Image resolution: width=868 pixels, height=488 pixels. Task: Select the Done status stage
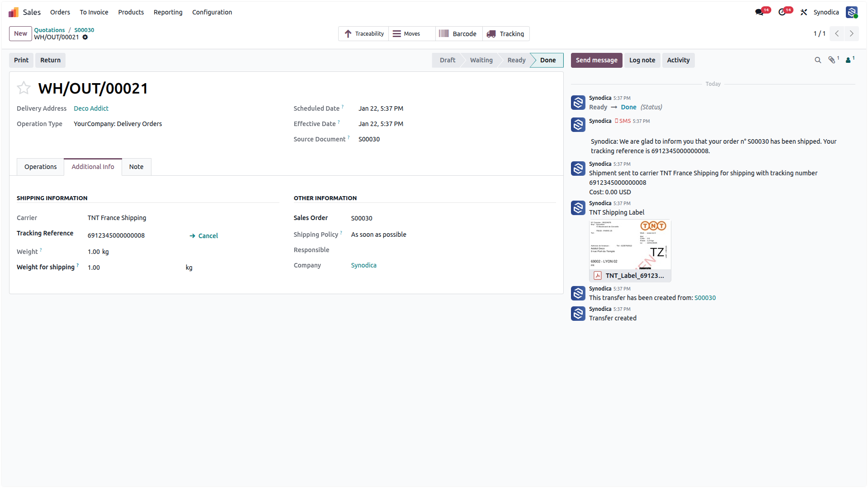coord(548,60)
